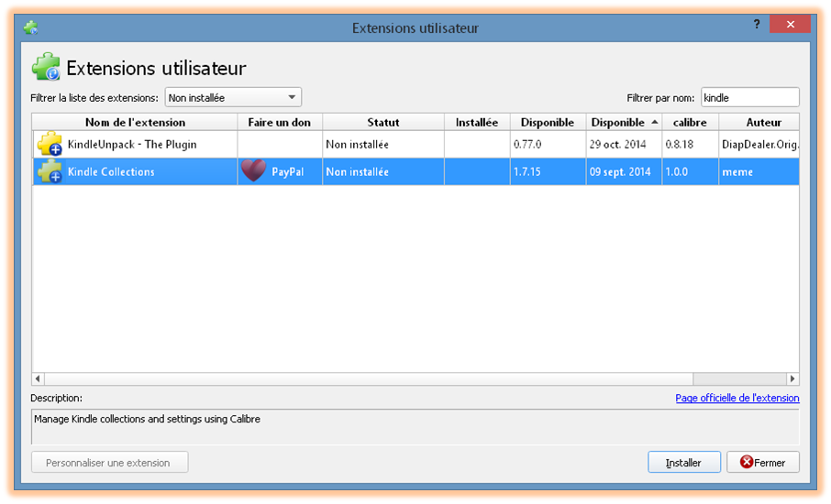Click the description text box

pos(415,426)
